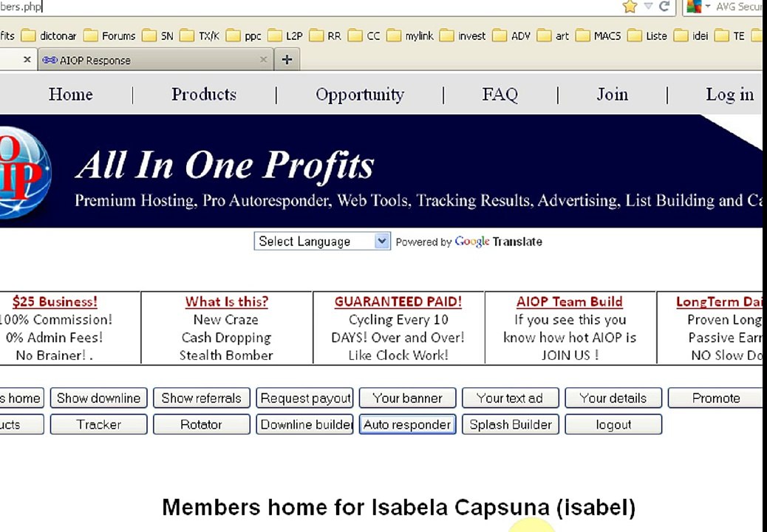
Task: Click Join in the navigation bar
Action: tap(612, 95)
